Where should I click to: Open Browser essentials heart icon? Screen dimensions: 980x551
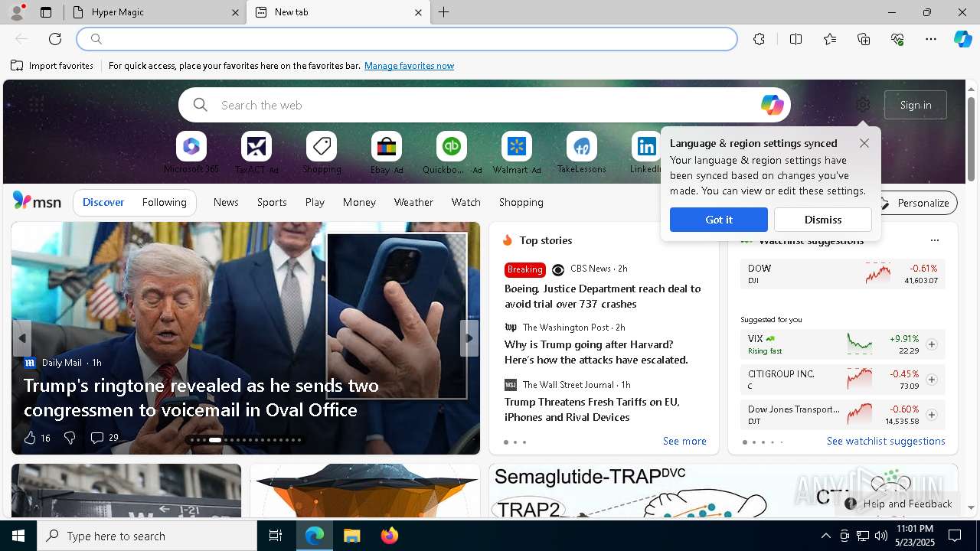tap(897, 39)
